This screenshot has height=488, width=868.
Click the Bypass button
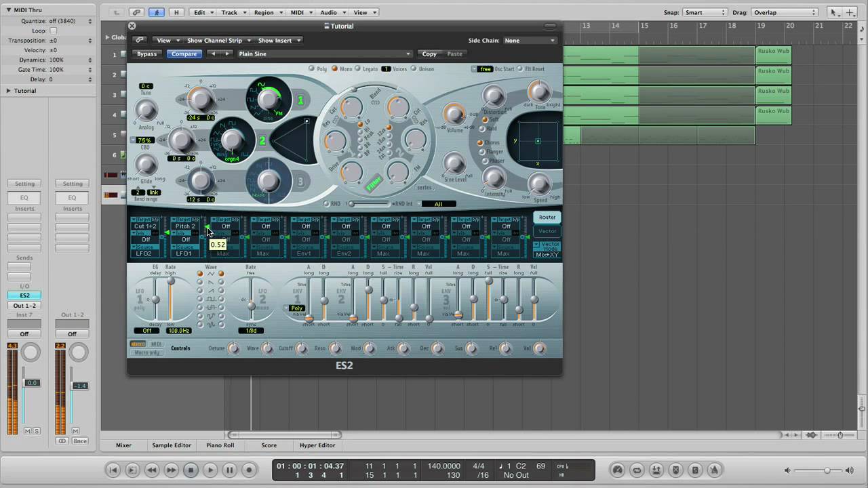tap(146, 54)
